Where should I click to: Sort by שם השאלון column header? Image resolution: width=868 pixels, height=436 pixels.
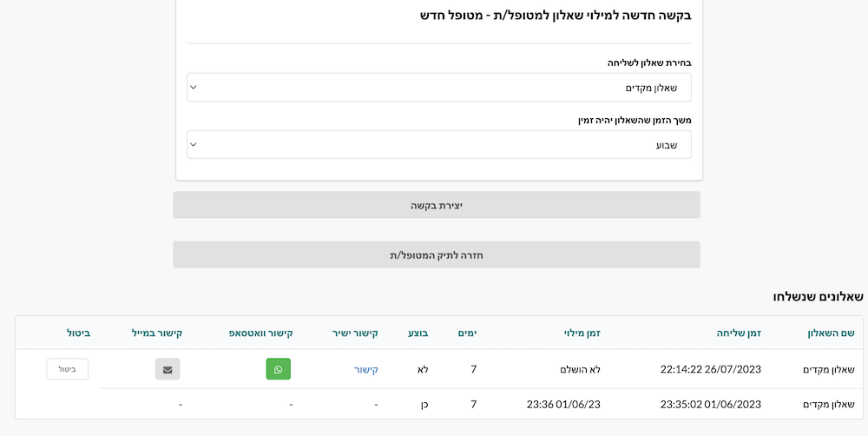pyautogui.click(x=831, y=333)
